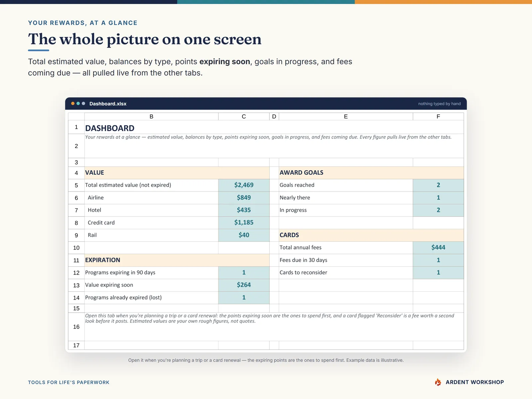
Task: Select the $1,185 Credit card value cell
Action: coord(244,223)
